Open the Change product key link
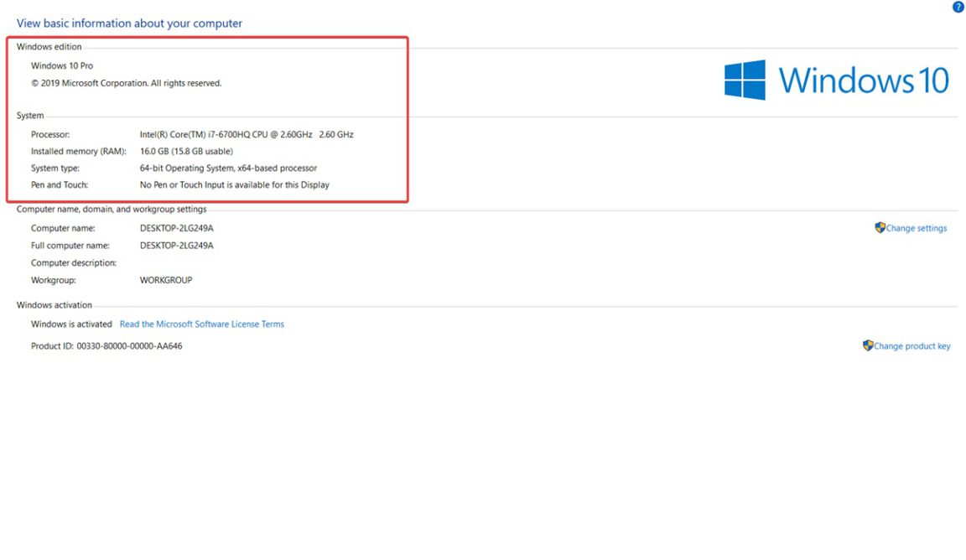 coord(912,346)
